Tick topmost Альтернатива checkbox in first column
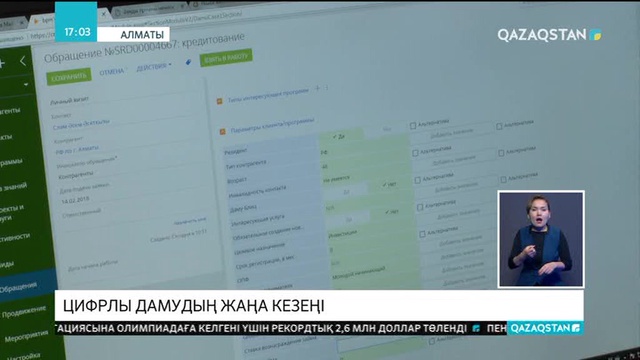The width and height of the screenshot is (640, 360). coord(413,126)
